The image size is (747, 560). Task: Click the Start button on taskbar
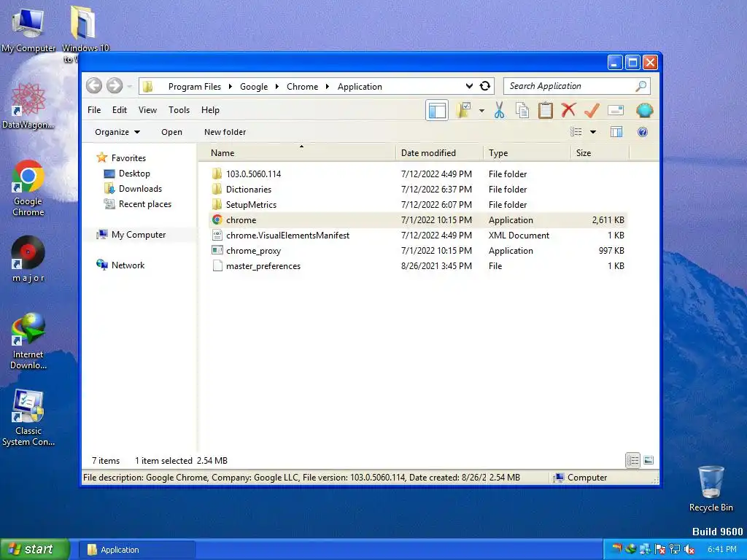[x=35, y=549]
